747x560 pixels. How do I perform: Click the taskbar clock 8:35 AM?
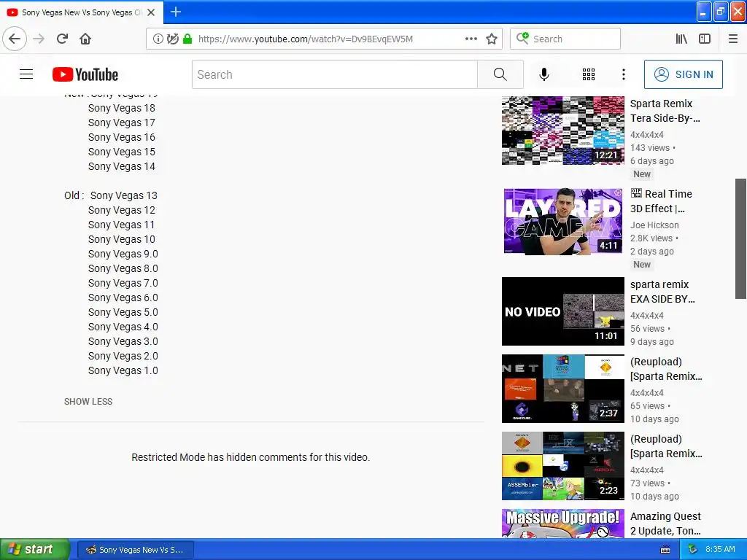(720, 549)
